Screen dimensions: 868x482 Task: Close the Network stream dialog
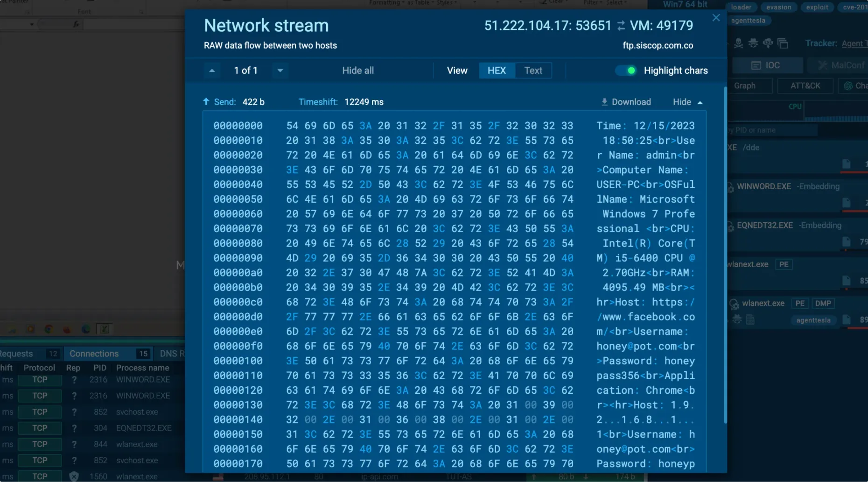(716, 18)
